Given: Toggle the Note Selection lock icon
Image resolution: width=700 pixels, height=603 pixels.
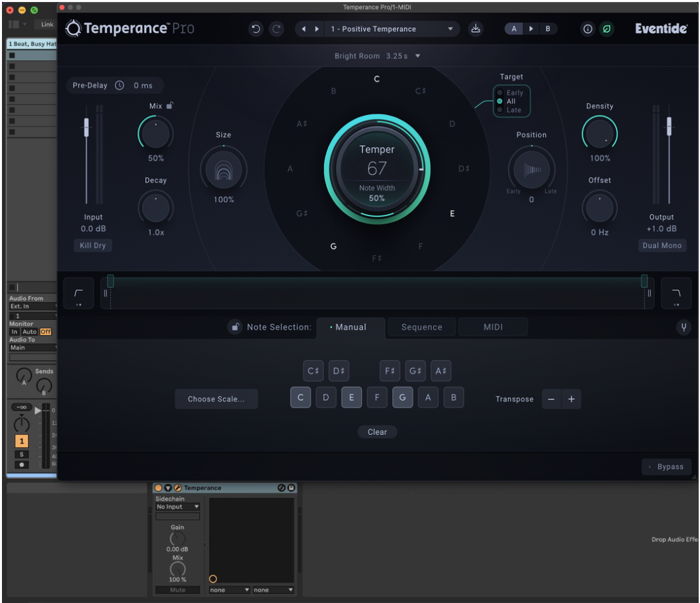Looking at the screenshot, I should pos(235,327).
